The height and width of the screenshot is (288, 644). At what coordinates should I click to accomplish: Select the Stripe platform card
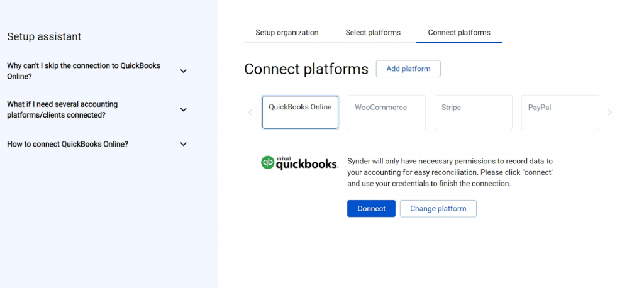(473, 112)
